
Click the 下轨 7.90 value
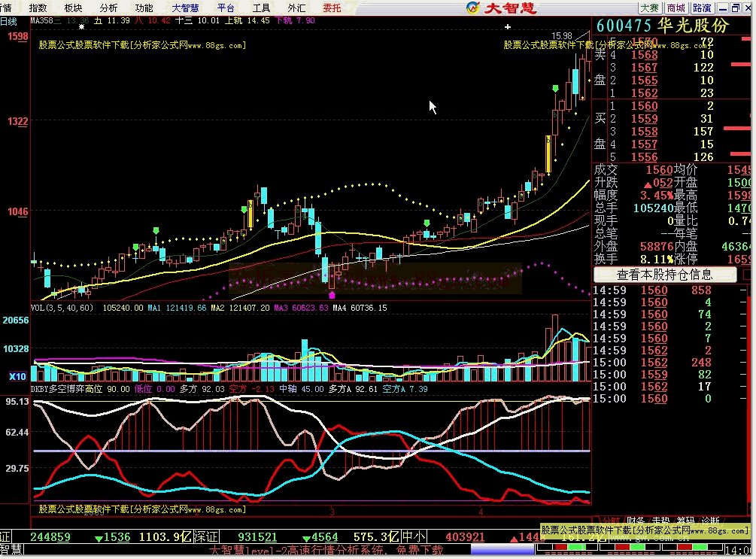(295, 21)
